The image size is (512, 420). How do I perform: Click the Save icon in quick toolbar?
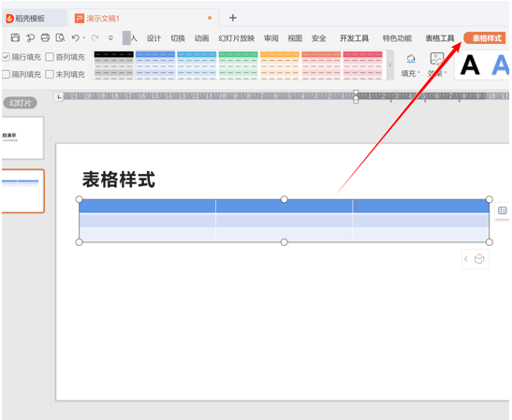tap(15, 37)
